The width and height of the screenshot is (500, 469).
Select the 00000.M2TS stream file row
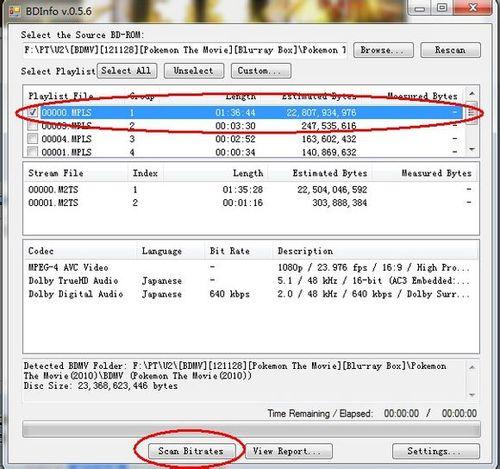(x=250, y=190)
